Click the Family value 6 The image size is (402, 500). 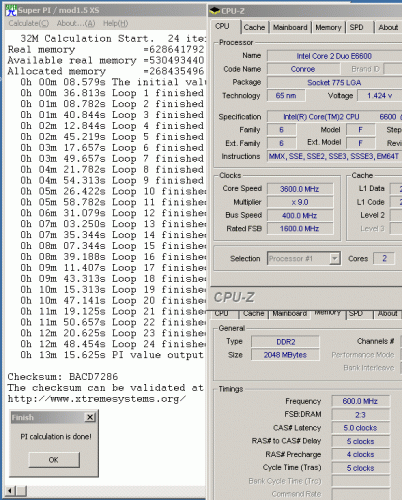(x=281, y=130)
